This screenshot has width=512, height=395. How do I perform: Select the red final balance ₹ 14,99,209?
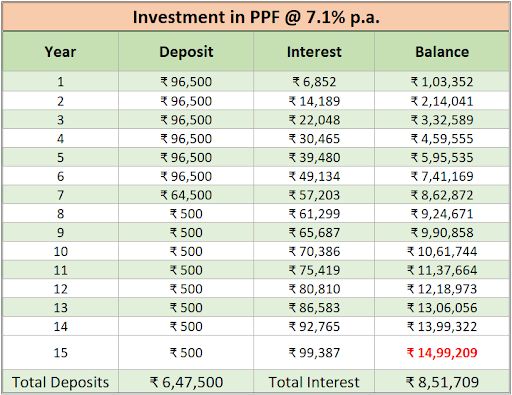click(x=442, y=353)
